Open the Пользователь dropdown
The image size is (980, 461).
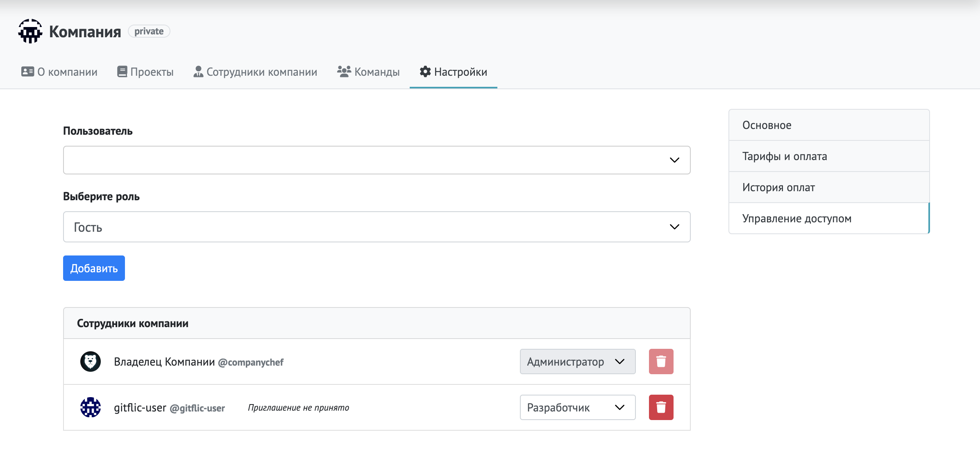coord(377,160)
